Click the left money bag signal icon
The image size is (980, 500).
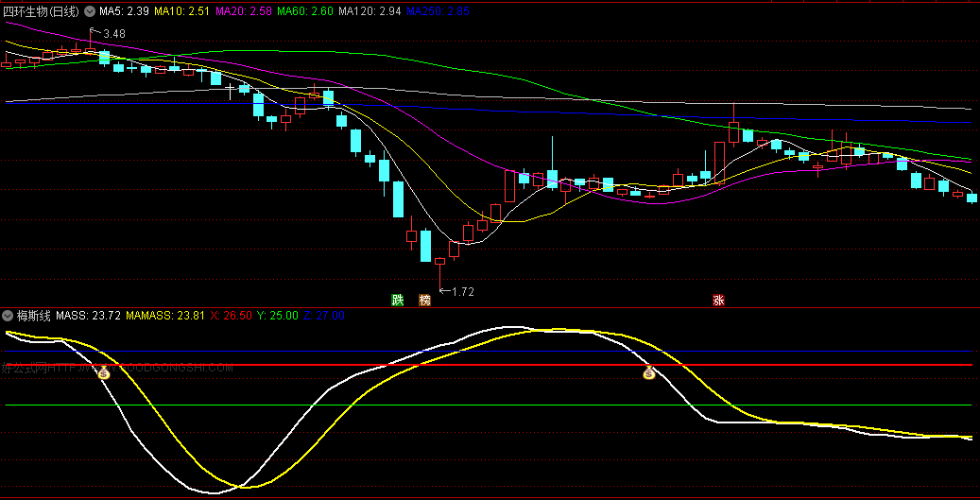click(x=104, y=372)
